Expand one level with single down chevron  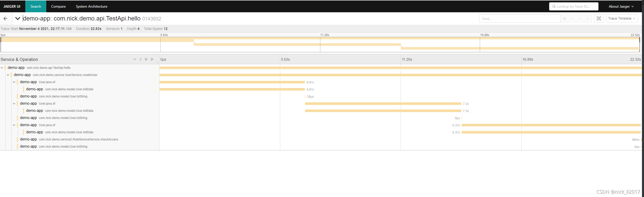pos(135,59)
